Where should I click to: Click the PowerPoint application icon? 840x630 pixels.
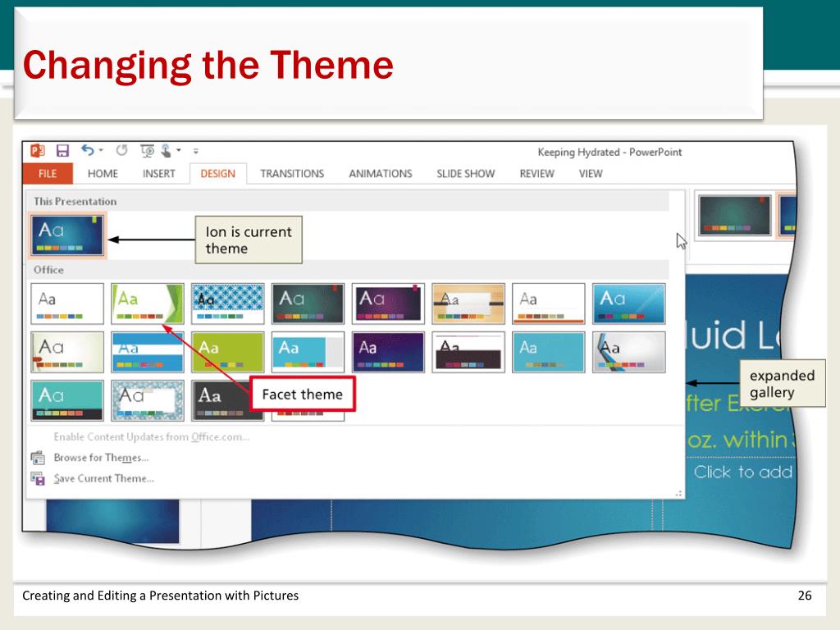point(38,151)
